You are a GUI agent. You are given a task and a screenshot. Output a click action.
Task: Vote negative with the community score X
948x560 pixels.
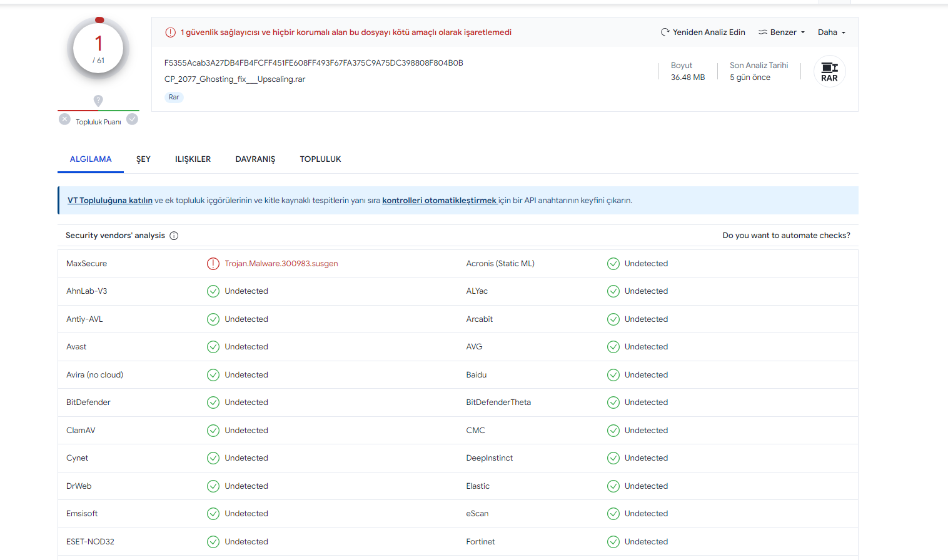coord(64,119)
